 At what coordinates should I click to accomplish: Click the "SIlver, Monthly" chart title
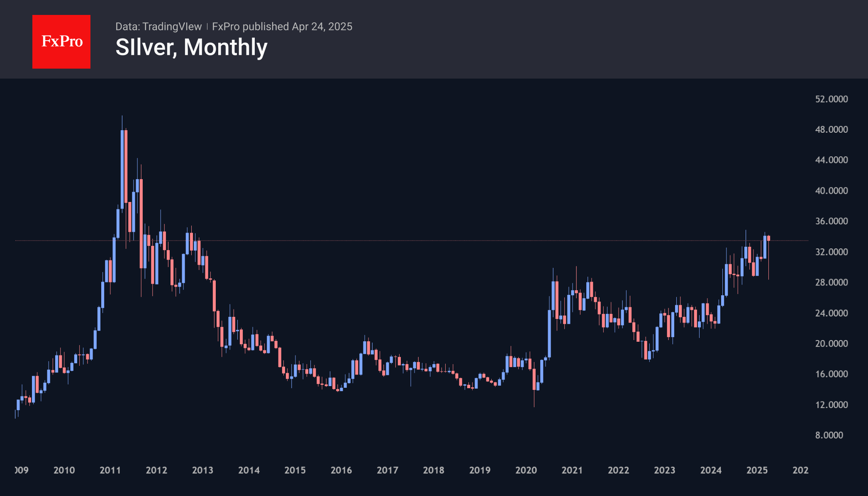click(191, 47)
